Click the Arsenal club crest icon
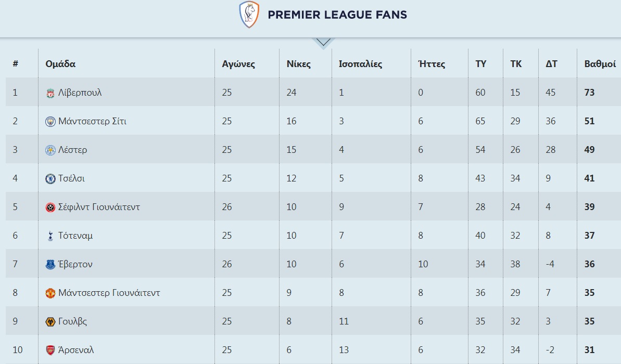This screenshot has width=621, height=364. point(50,350)
